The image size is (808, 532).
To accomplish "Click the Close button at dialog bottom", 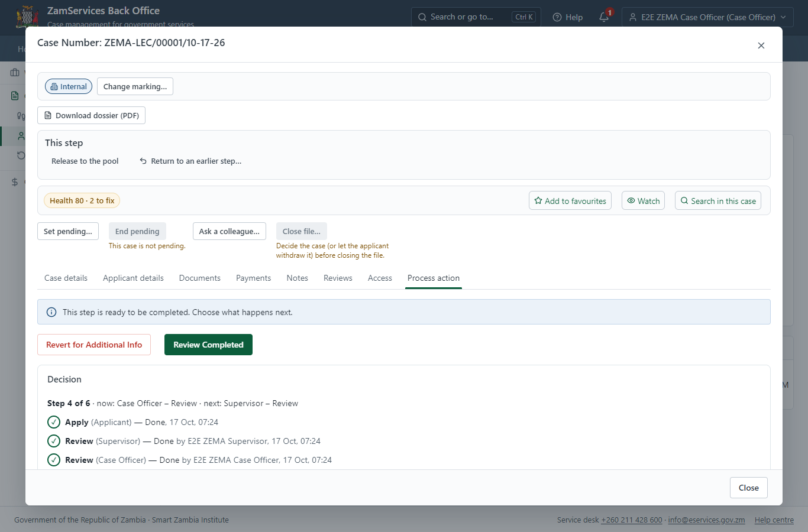I will tap(748, 488).
